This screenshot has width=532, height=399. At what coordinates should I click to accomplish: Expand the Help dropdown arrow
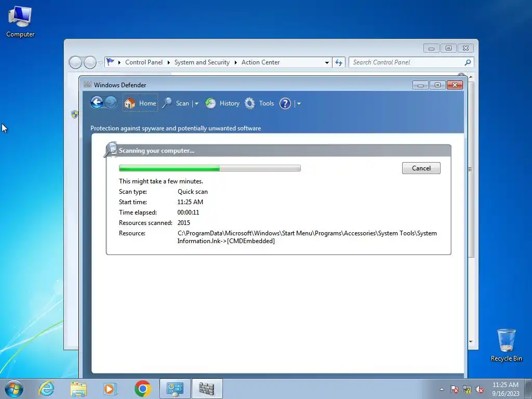(299, 103)
